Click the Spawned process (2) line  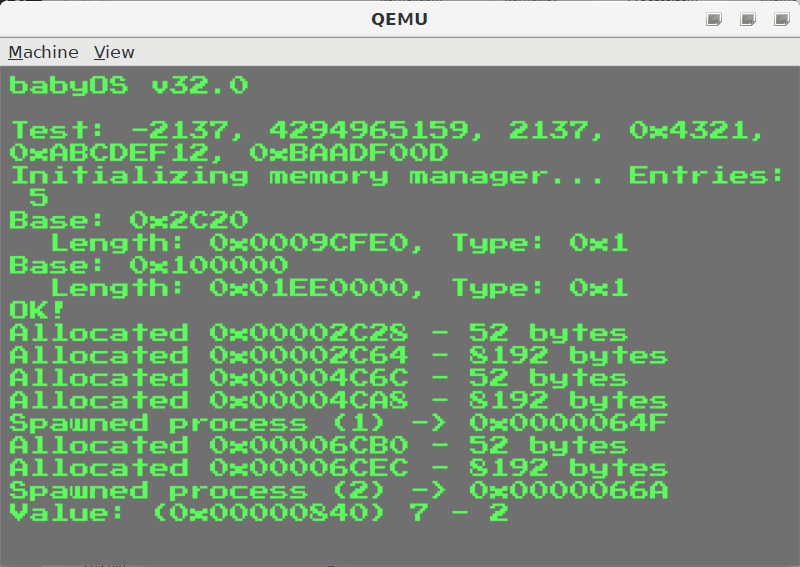click(338, 490)
